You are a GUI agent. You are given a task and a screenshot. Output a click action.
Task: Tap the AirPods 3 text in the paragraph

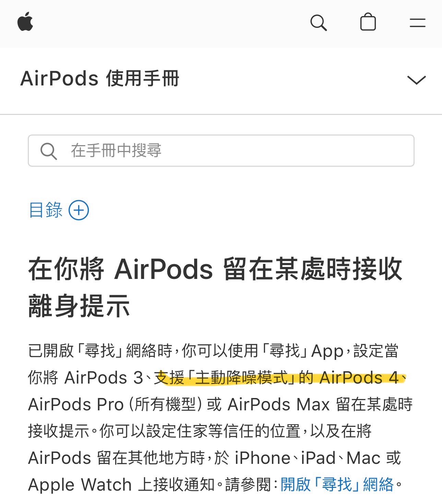click(x=104, y=378)
